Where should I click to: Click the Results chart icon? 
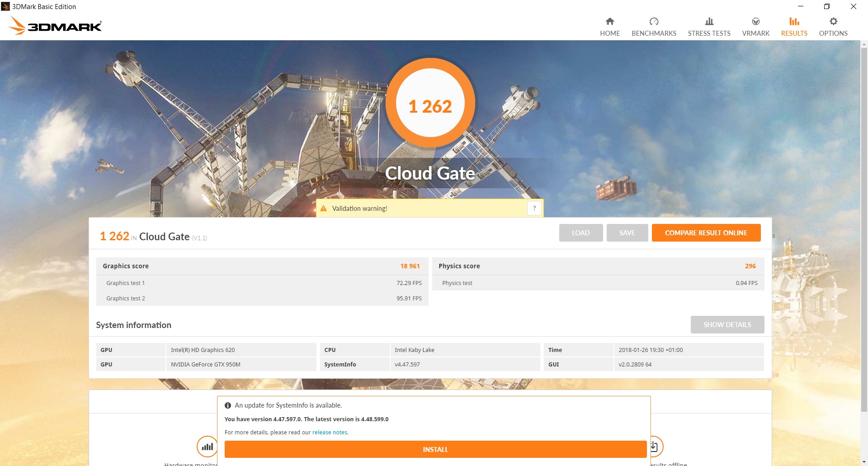(x=794, y=21)
